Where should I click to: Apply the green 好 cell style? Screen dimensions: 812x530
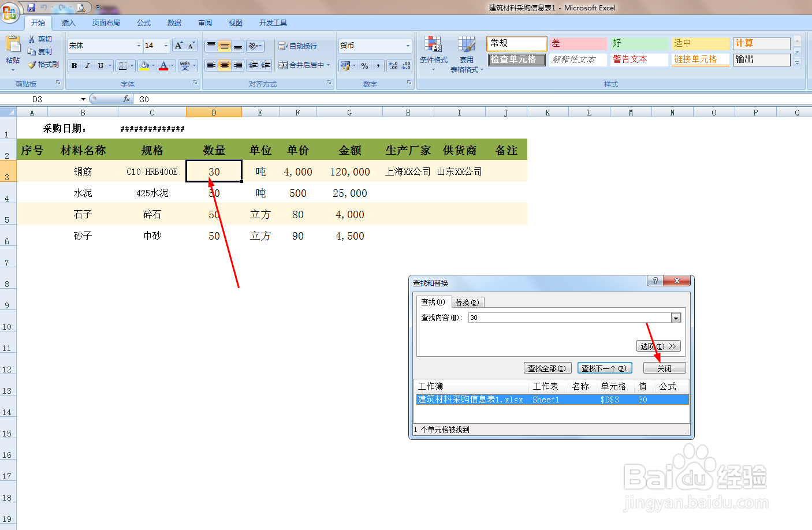tap(639, 43)
